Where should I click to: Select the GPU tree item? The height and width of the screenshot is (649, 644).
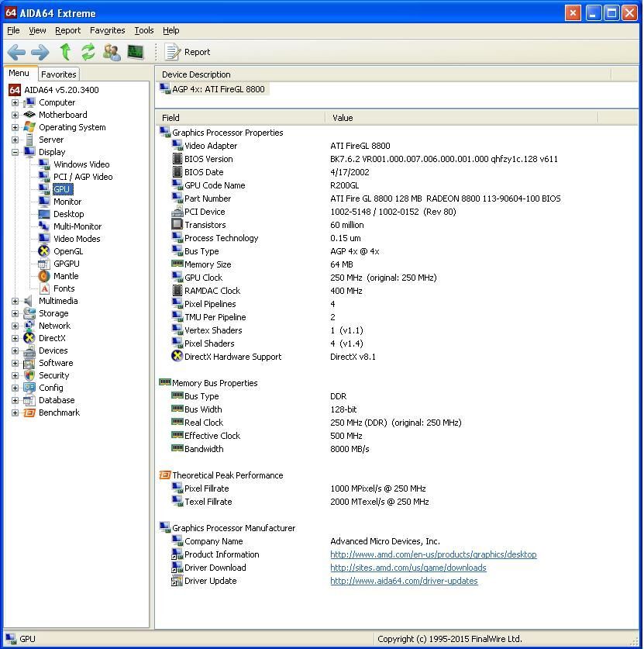click(x=62, y=189)
